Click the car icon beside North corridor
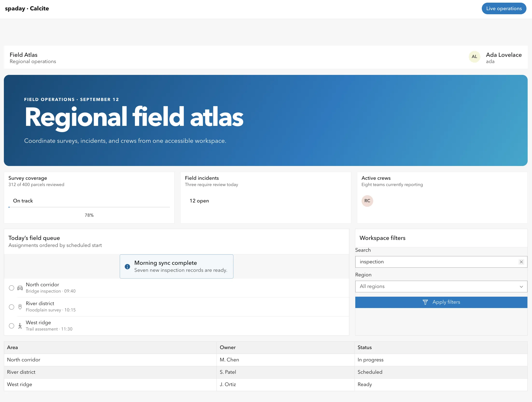Viewport: 532px width, 402px height. coord(20,288)
